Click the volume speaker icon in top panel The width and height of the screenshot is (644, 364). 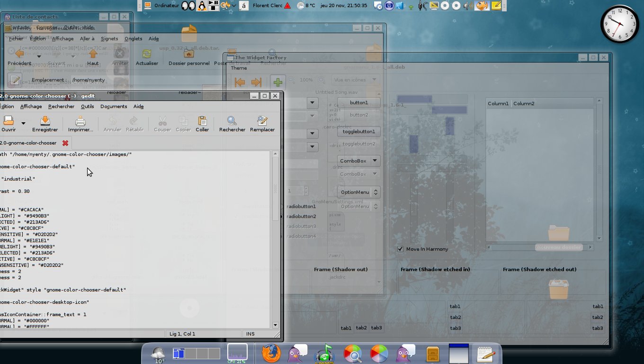(467, 6)
